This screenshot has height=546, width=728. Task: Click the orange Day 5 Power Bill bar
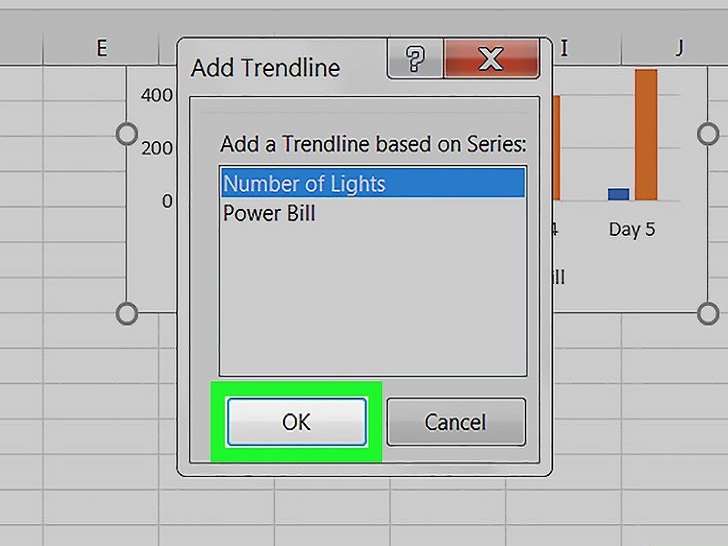coord(646,135)
